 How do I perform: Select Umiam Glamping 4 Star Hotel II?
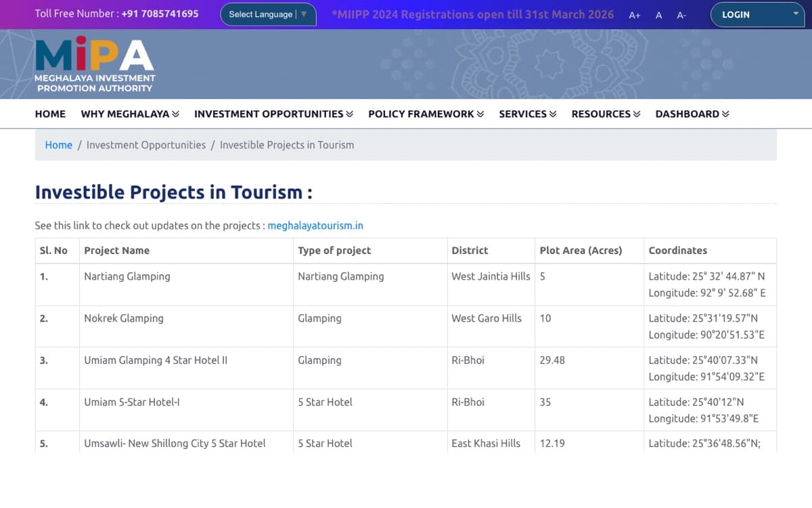156,360
